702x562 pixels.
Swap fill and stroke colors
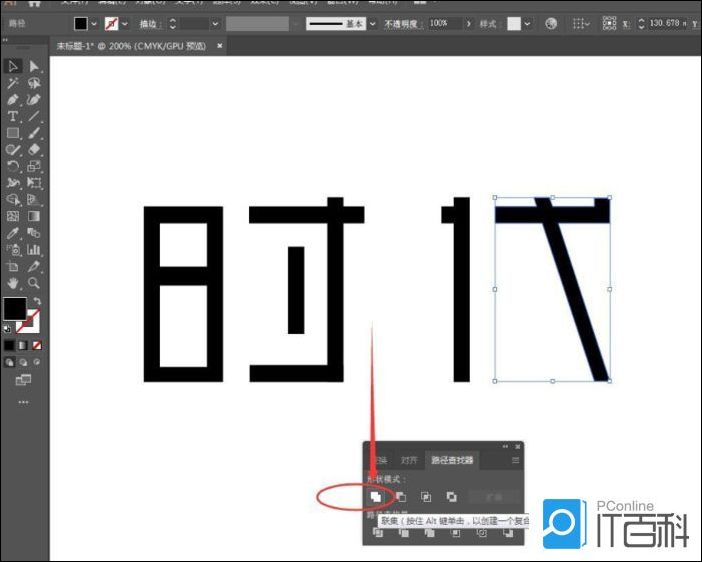click(x=38, y=301)
